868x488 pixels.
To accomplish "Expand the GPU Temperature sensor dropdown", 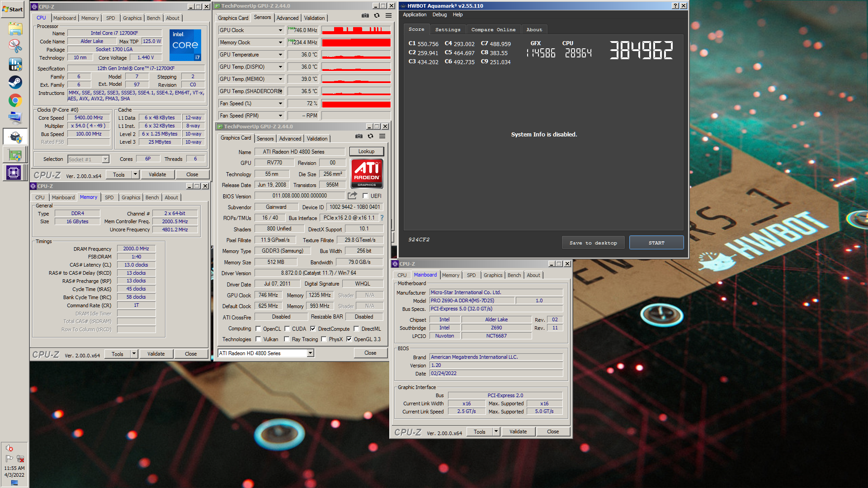I will [280, 55].
